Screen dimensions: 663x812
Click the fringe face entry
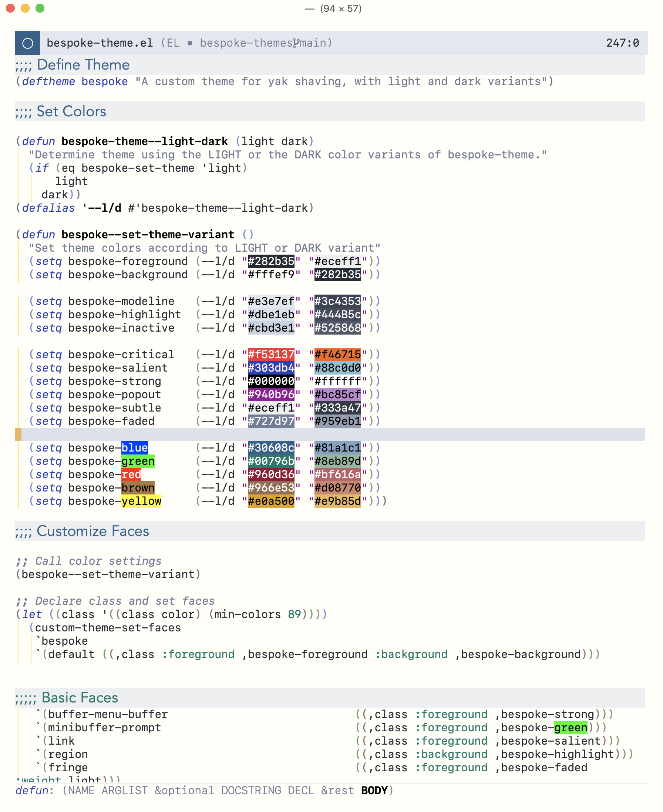(x=68, y=768)
